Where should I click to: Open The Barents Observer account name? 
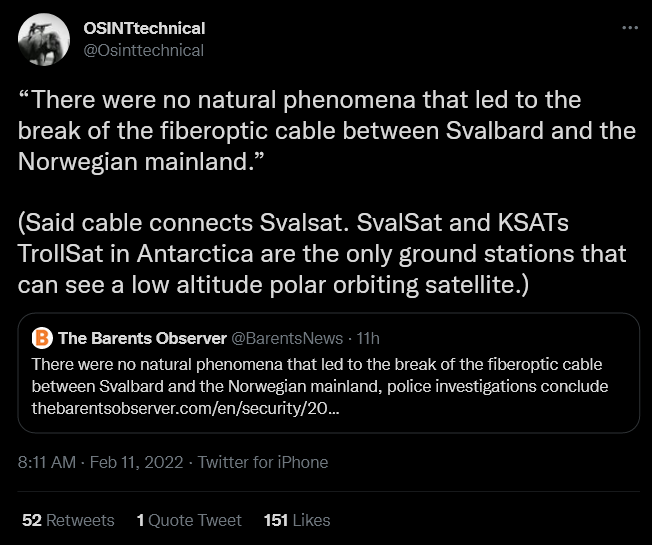click(x=142, y=338)
